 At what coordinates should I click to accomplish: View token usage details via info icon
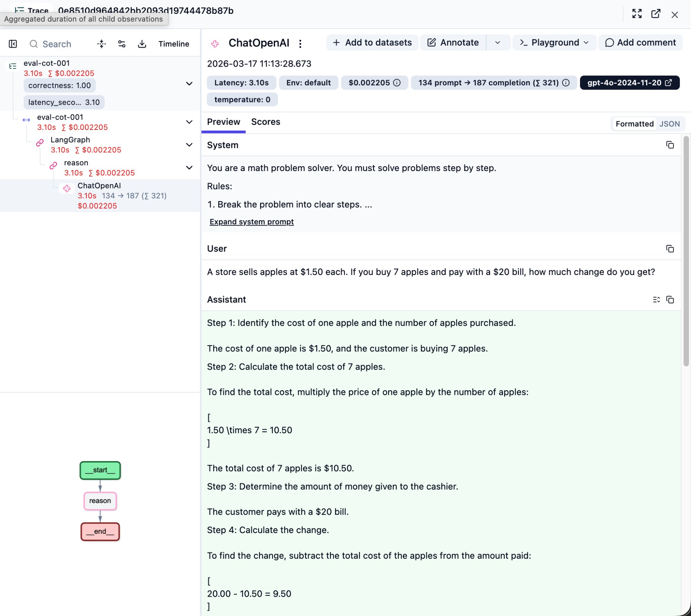566,83
